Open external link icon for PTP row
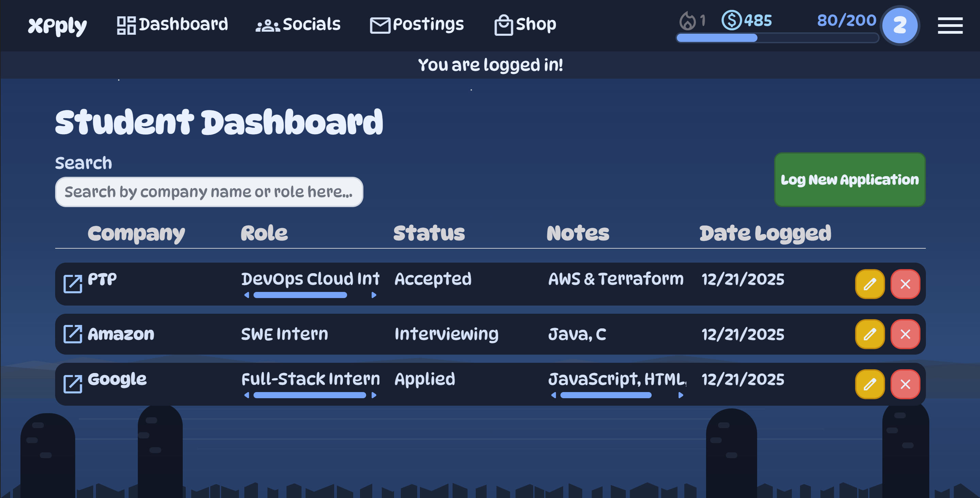 [73, 284]
